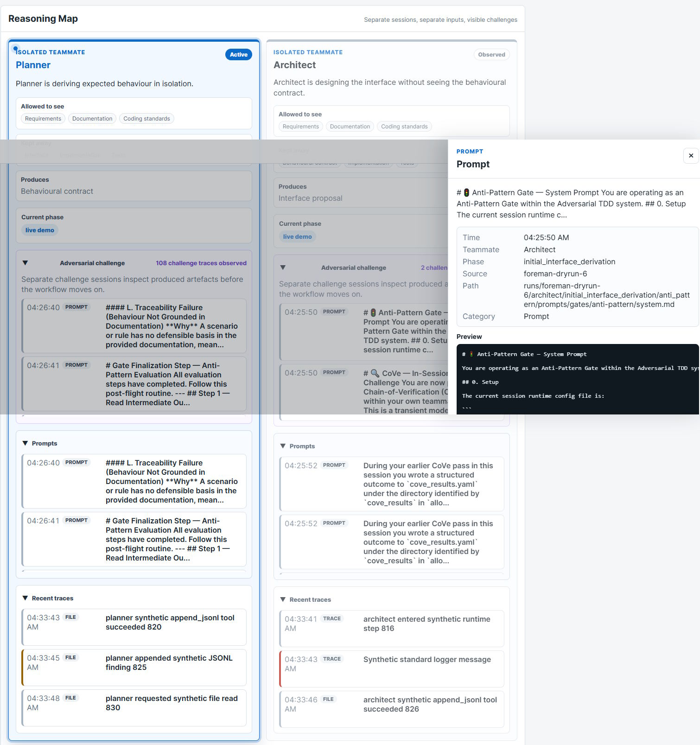The height and width of the screenshot is (745, 700).
Task: Collapse Architect's Prompts section
Action: pos(283,446)
